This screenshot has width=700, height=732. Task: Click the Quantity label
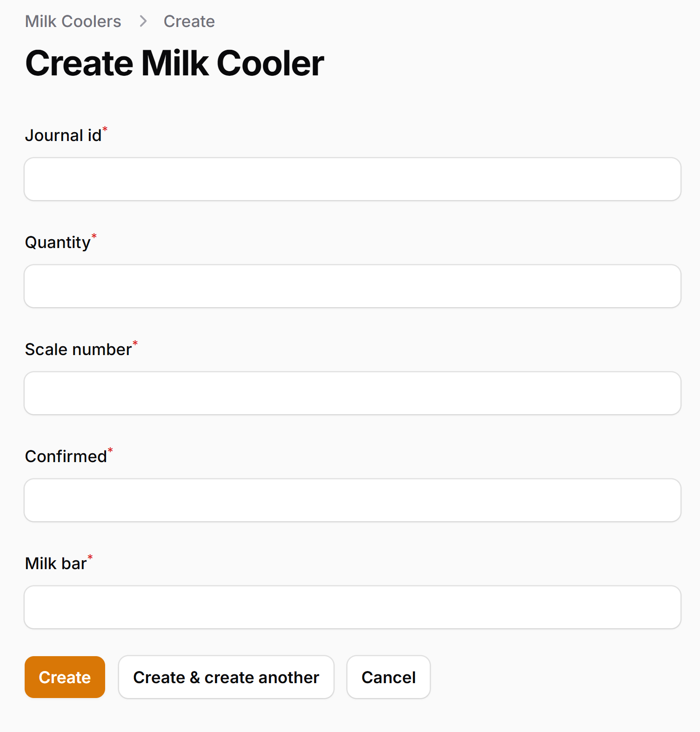(x=58, y=242)
